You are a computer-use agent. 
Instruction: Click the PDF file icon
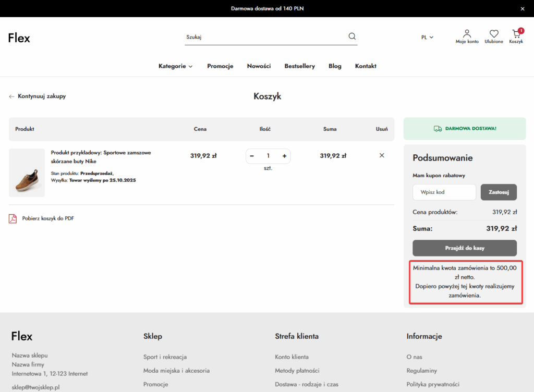point(13,218)
